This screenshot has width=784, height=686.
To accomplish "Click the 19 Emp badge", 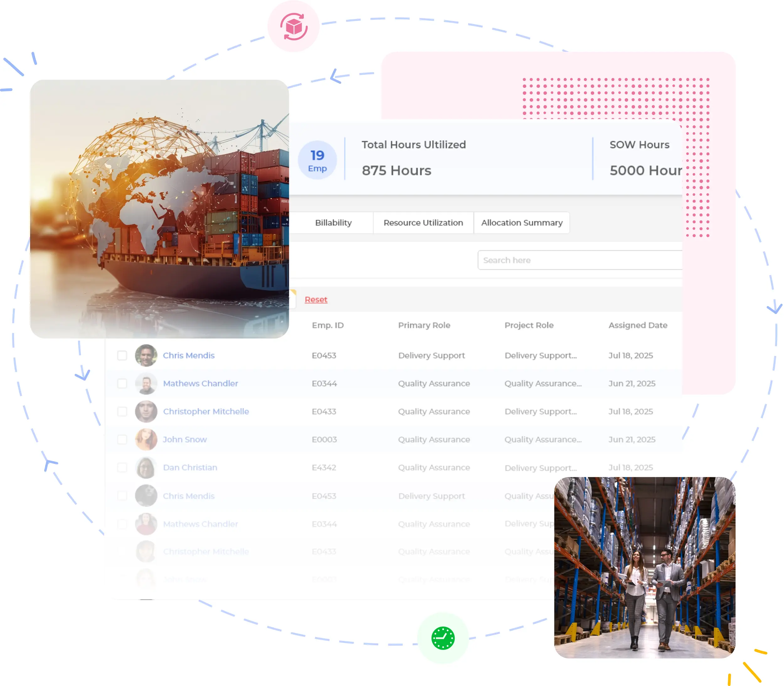I will (317, 160).
